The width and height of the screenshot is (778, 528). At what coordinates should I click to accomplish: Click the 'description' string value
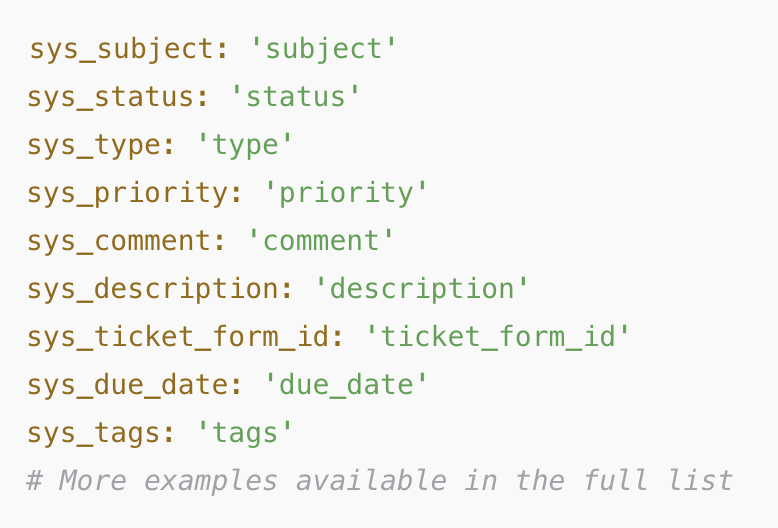(x=422, y=289)
